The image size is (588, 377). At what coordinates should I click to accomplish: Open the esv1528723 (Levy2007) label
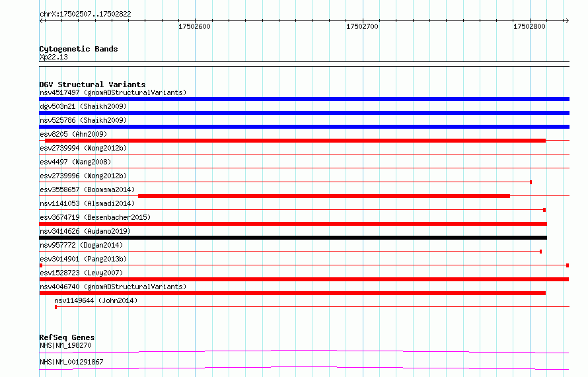coord(81,273)
